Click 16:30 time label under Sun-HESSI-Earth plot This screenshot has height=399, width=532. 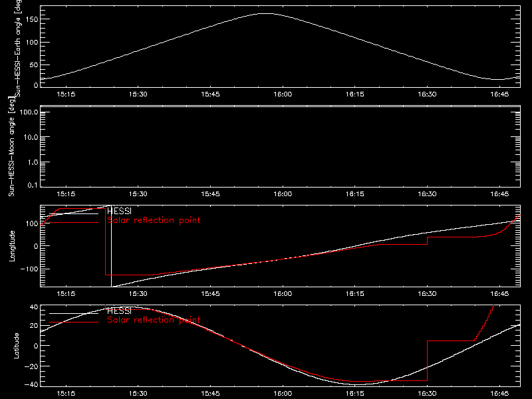point(427,94)
